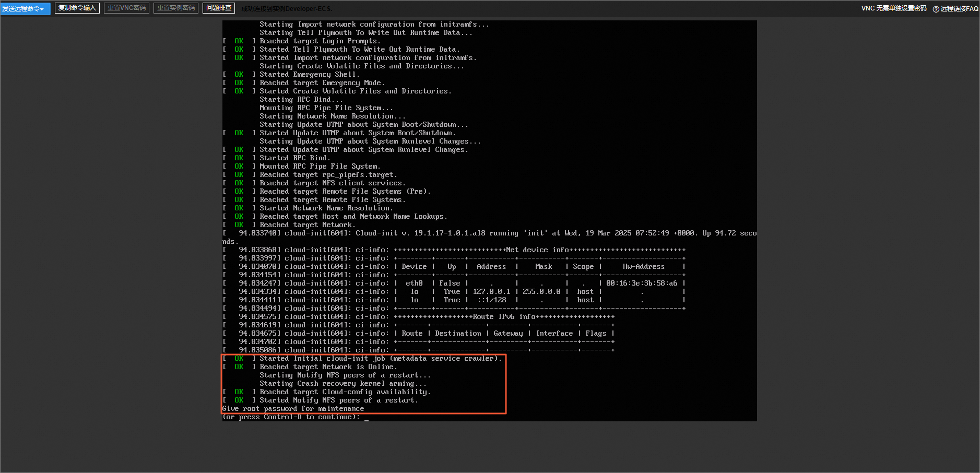The image size is (980, 473).
Task: Click the 'Give root password for maintenance' line
Action: point(293,409)
